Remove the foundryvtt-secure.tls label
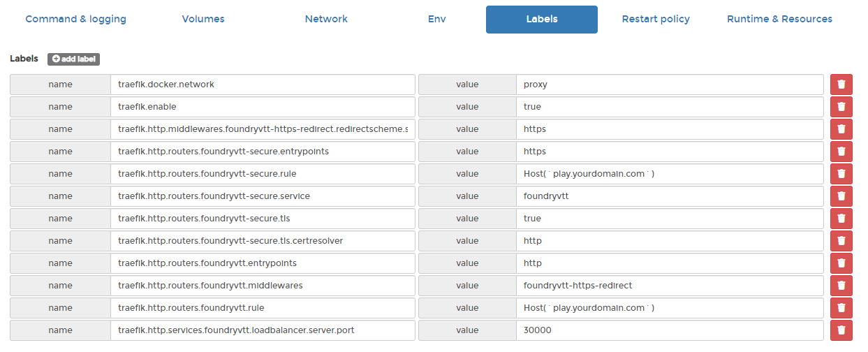The width and height of the screenshot is (868, 352). (x=841, y=219)
